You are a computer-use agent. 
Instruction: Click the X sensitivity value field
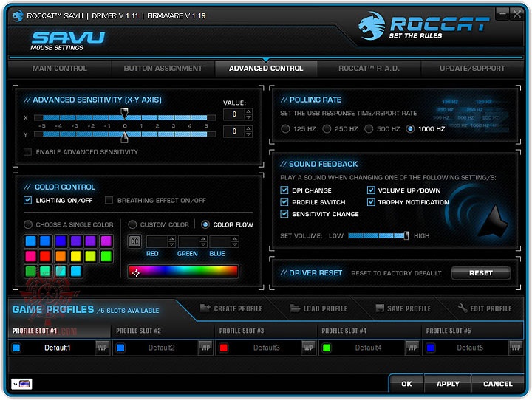click(234, 114)
